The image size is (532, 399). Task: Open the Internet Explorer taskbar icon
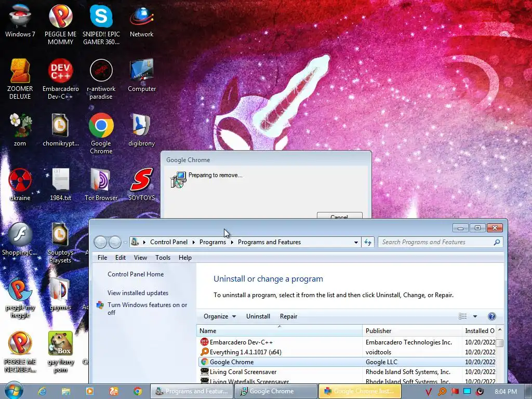pyautogui.click(x=42, y=391)
